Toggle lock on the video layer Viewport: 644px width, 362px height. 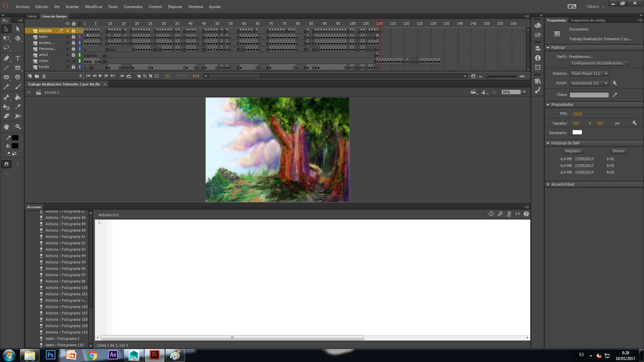coord(73,61)
